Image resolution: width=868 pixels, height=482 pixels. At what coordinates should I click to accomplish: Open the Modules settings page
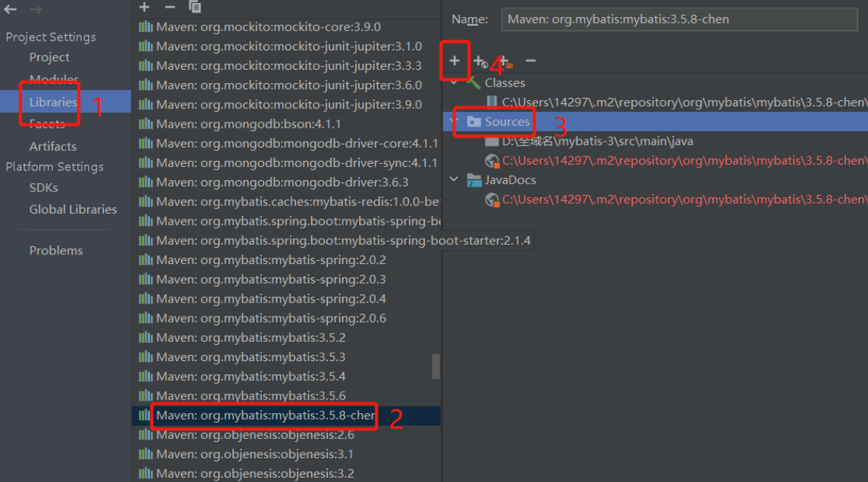point(53,79)
